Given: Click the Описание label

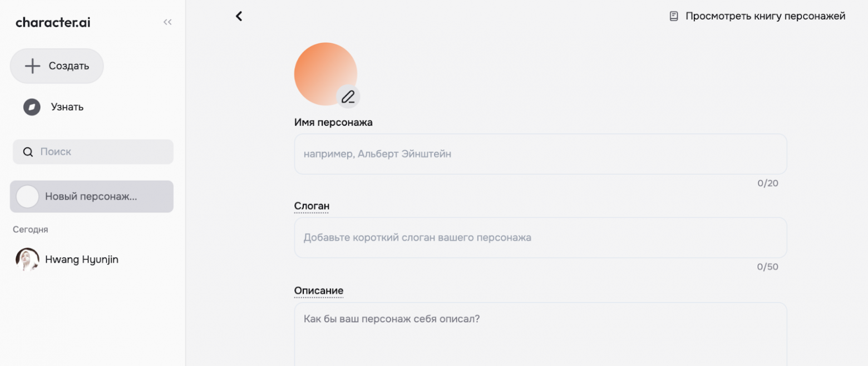Looking at the screenshot, I should pyautogui.click(x=318, y=290).
